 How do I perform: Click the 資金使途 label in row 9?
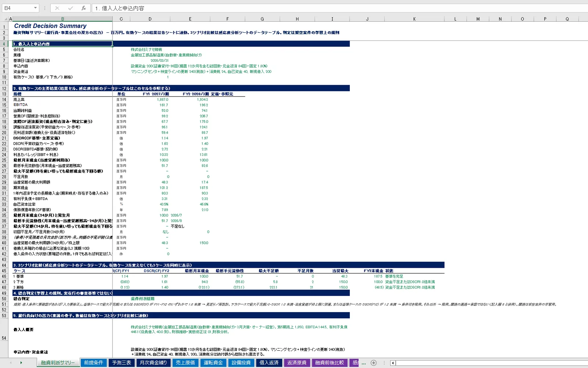pos(21,71)
